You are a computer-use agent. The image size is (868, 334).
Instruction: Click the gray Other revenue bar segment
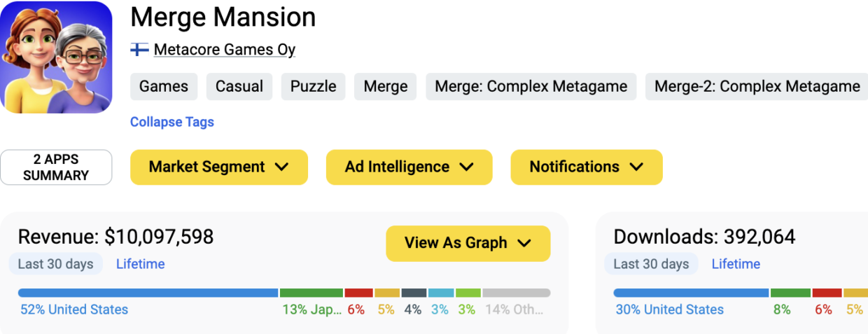click(x=516, y=293)
